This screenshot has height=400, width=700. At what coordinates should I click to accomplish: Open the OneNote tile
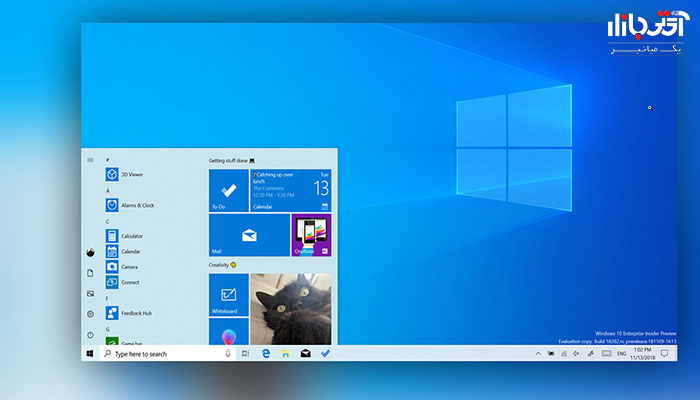click(x=311, y=235)
